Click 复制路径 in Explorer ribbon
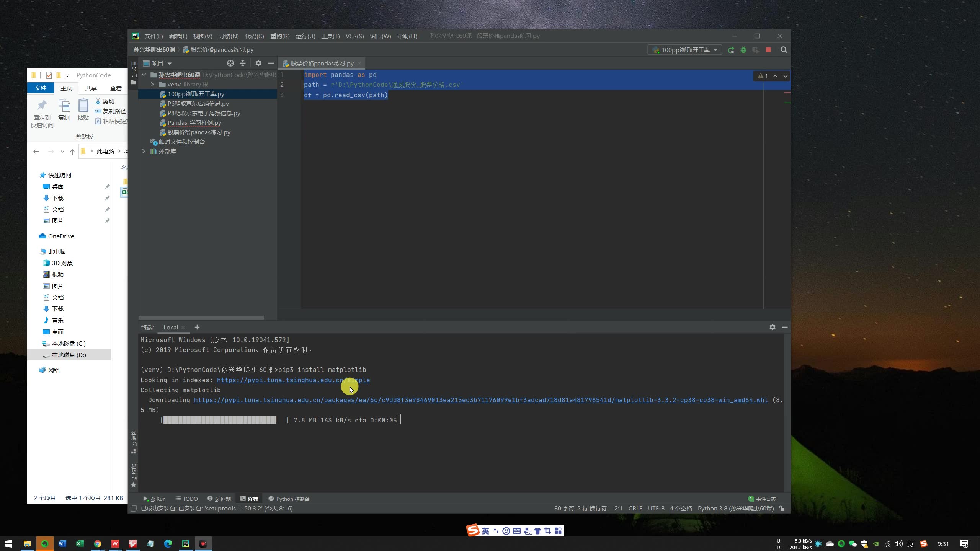The image size is (980, 551). coord(110,111)
